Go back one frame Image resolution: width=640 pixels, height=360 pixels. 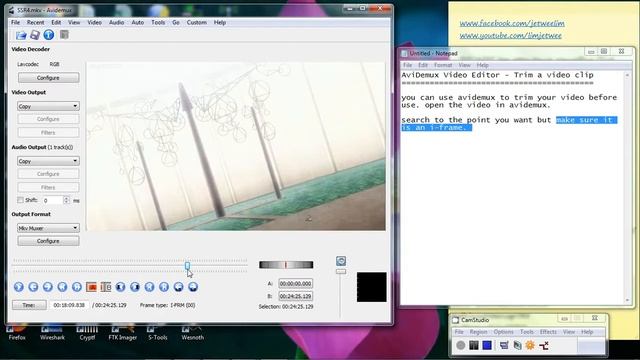coord(33,287)
